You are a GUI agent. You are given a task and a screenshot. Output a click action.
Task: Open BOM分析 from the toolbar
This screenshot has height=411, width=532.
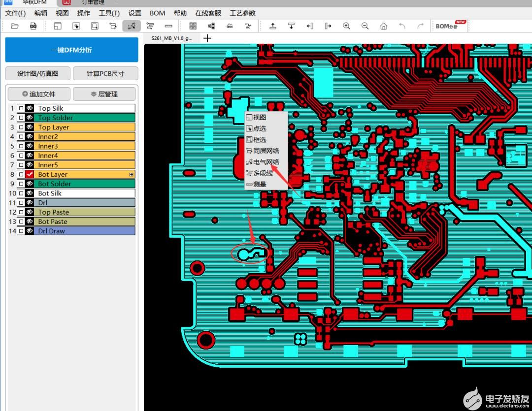coord(447,26)
